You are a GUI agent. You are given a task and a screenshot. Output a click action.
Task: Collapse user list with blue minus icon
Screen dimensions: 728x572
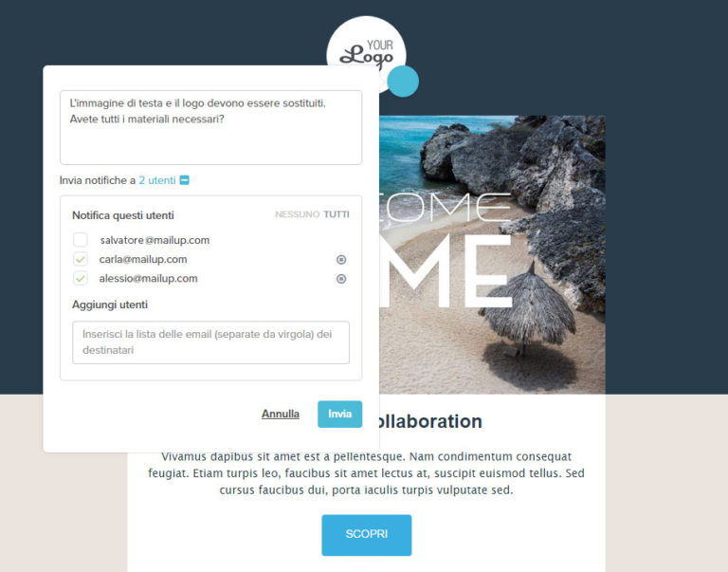184,180
